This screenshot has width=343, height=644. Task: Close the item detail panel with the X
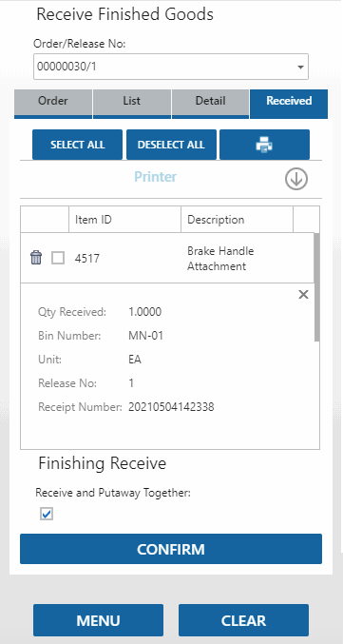(x=303, y=295)
